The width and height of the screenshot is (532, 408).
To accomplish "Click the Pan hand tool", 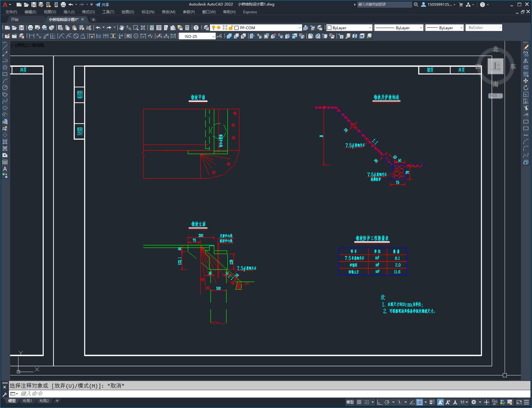I will pyautogui.click(x=122, y=28).
